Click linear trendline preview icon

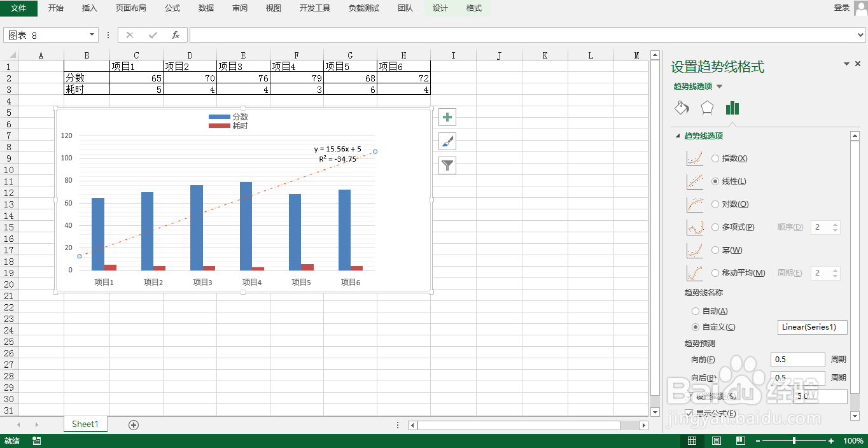(695, 181)
